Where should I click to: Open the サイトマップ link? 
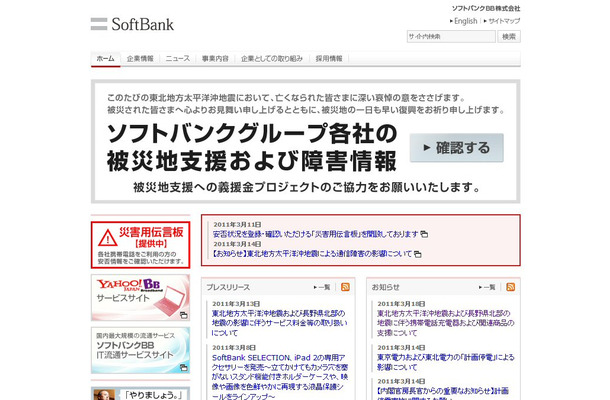[502, 21]
